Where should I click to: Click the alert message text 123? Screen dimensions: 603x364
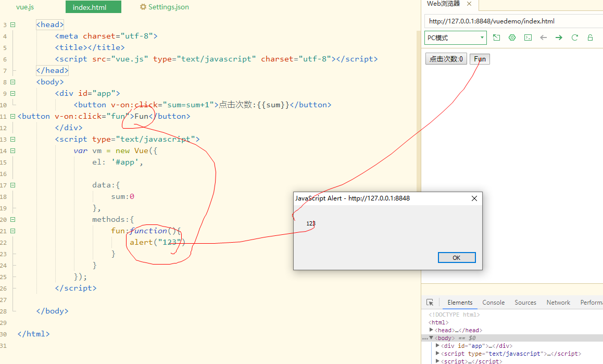[311, 223]
